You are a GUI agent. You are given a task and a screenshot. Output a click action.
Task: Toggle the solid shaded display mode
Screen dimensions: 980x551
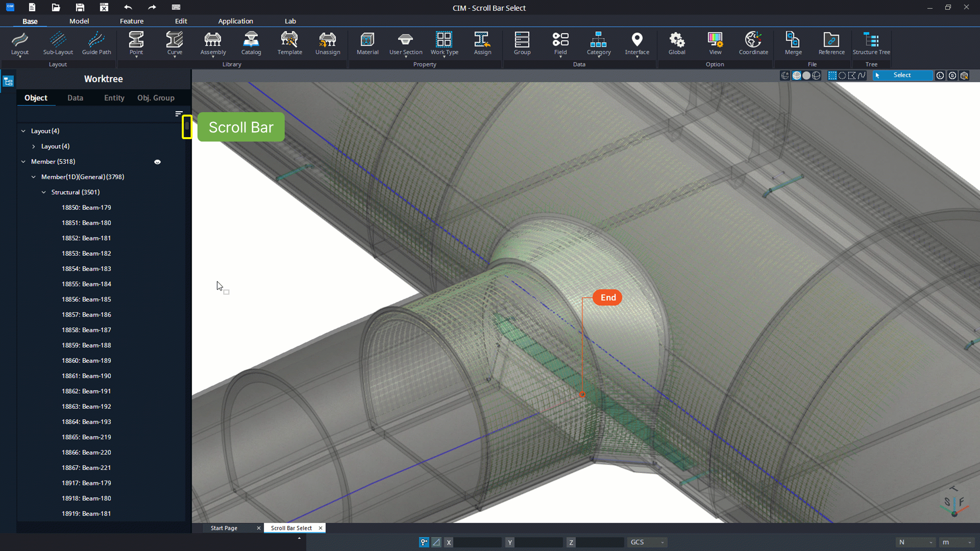[x=807, y=75]
